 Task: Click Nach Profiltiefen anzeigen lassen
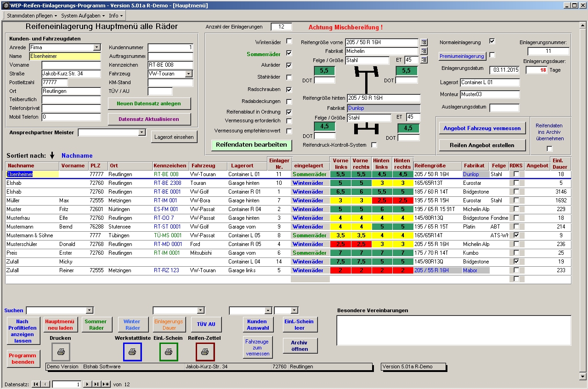click(23, 331)
